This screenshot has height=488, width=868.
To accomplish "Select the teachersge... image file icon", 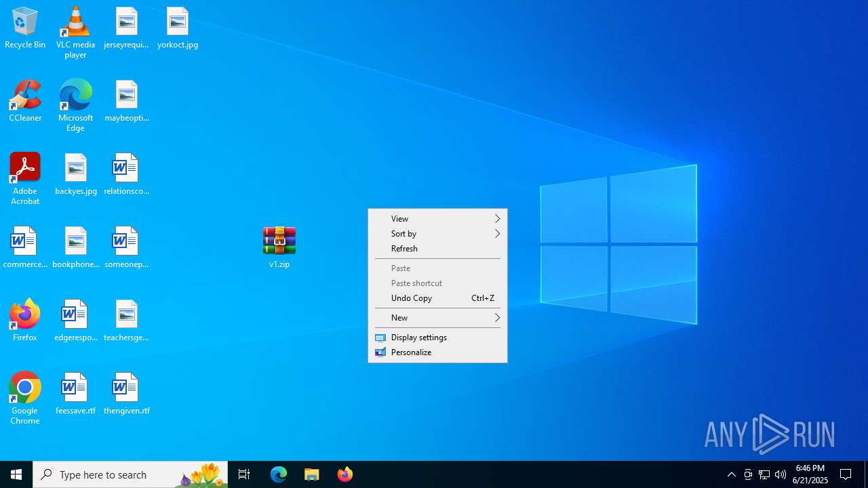I will pyautogui.click(x=126, y=321).
